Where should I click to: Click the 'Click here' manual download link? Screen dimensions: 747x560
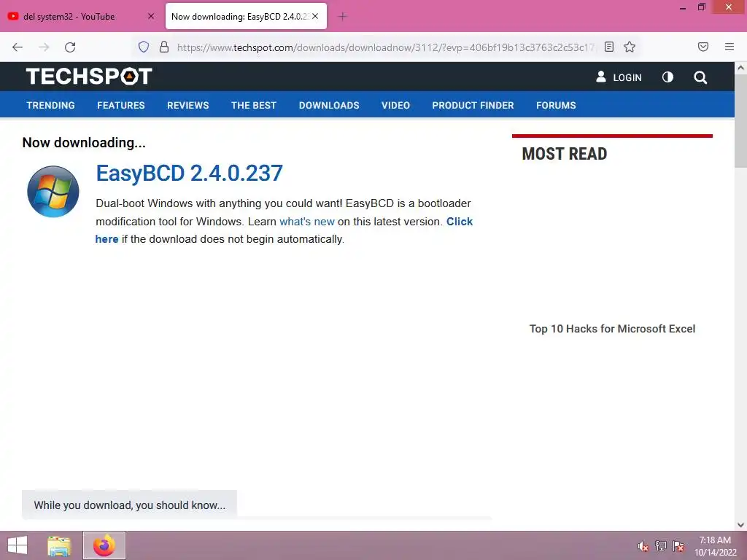pyautogui.click(x=460, y=222)
